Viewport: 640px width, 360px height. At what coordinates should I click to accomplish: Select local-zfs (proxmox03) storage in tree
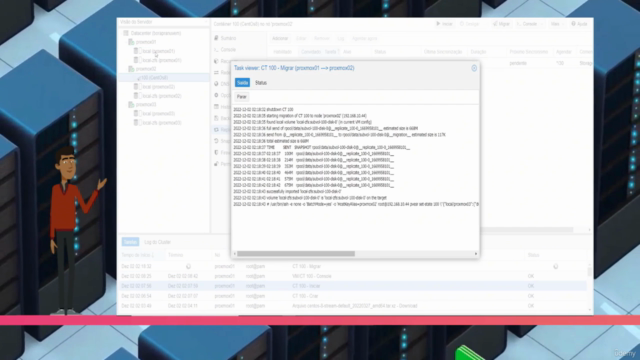pos(162,123)
